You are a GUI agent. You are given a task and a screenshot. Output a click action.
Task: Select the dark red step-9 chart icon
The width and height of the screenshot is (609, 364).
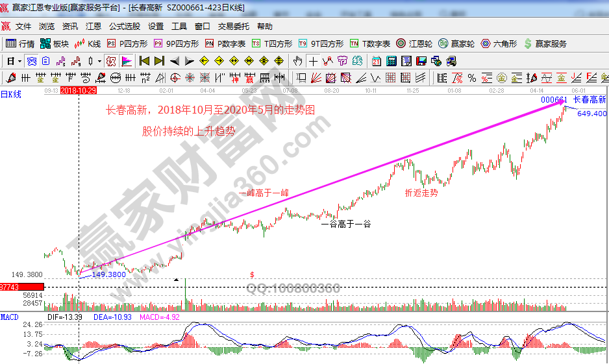[76, 61]
